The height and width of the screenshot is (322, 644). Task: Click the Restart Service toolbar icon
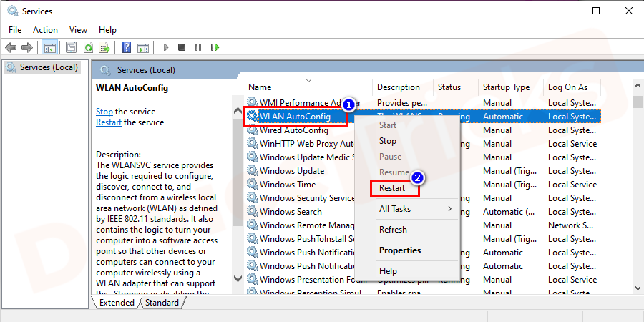215,48
